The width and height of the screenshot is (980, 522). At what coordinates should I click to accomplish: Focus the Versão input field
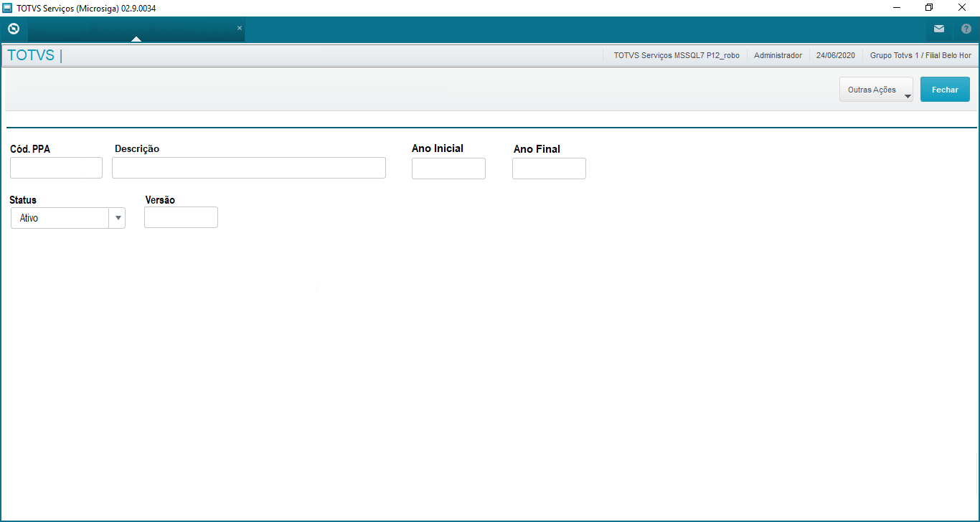(181, 217)
